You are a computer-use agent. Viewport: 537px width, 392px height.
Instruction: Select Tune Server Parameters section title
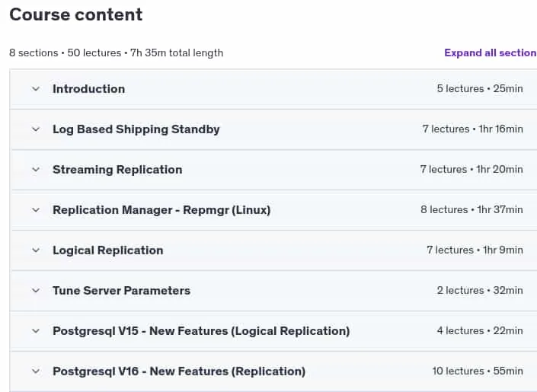click(x=121, y=291)
